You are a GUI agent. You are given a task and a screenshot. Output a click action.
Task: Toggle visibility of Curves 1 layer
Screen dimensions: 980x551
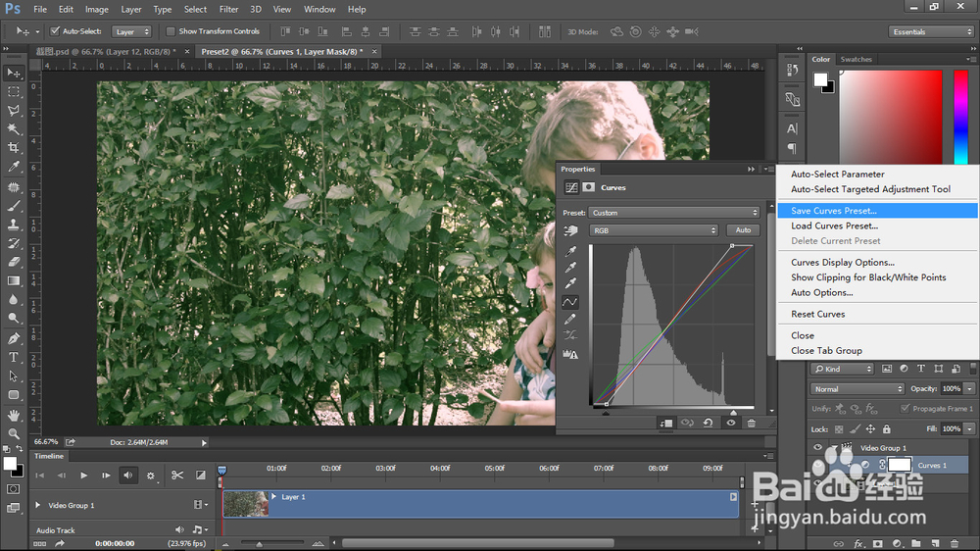click(817, 466)
